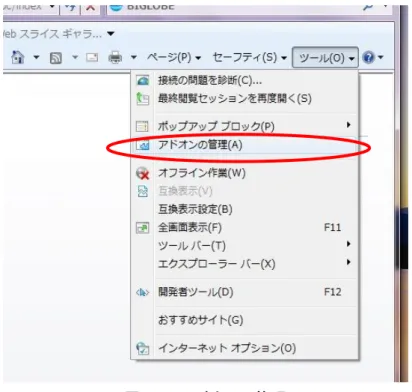Click the Web スライス ギャラリー favorites link

[53, 34]
